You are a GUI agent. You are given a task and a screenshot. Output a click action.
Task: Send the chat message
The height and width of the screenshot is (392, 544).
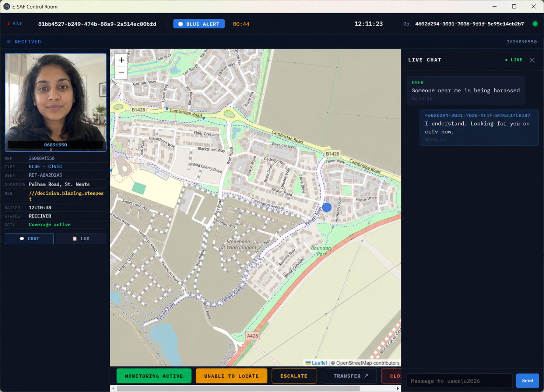(527, 381)
